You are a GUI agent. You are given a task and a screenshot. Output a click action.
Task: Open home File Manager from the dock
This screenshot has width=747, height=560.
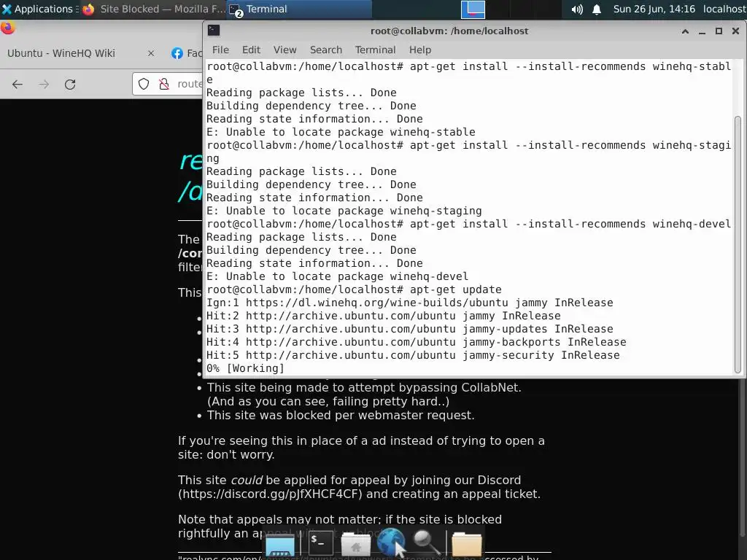click(x=355, y=544)
